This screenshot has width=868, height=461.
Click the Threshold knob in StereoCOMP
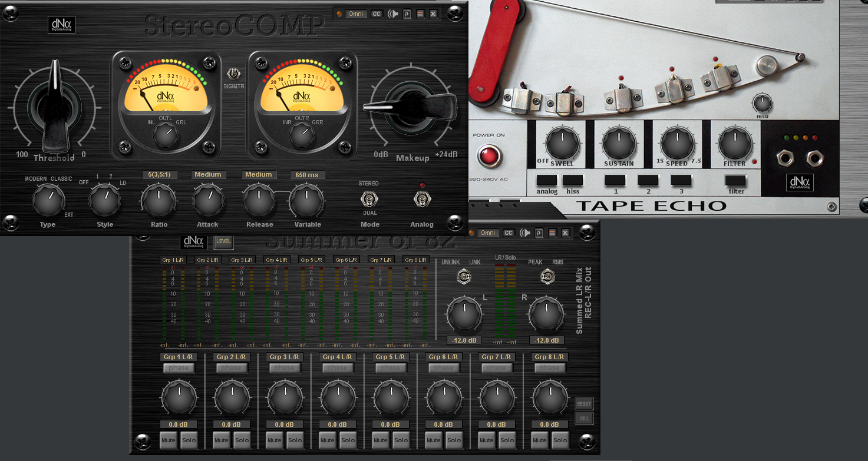[56, 108]
